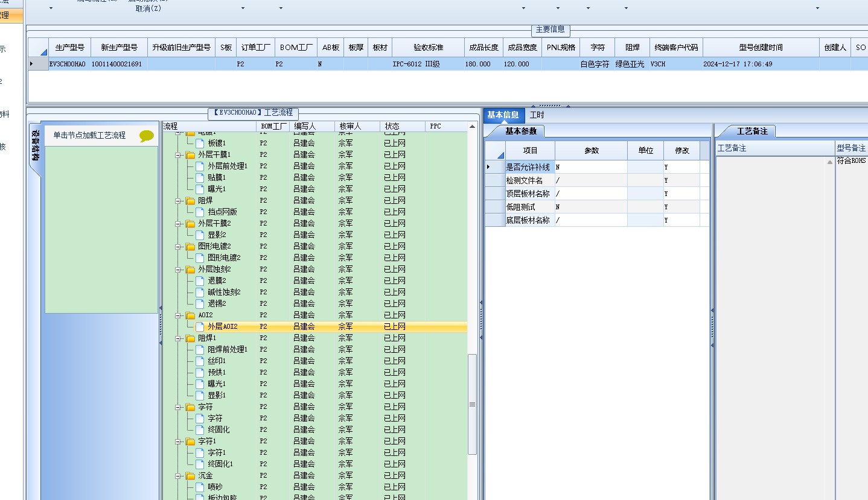The width and height of the screenshot is (868, 500).
Task: Switch to the 基本信息 tab
Action: (503, 115)
